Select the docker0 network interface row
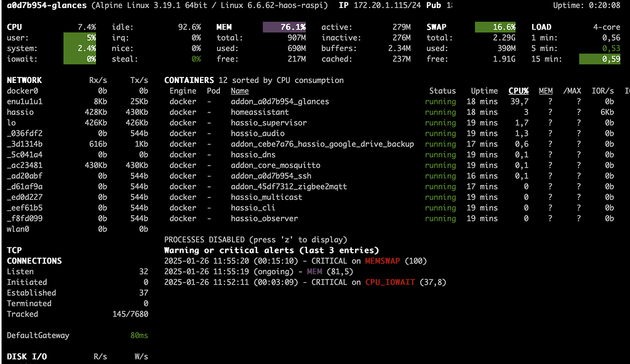The width and height of the screenshot is (630, 364). coord(22,90)
